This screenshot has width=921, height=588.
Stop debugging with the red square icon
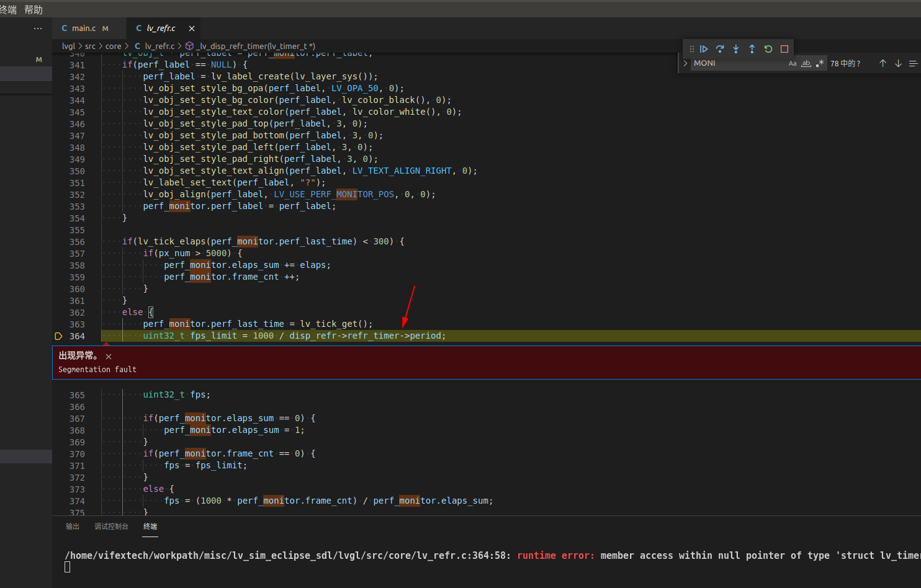784,48
